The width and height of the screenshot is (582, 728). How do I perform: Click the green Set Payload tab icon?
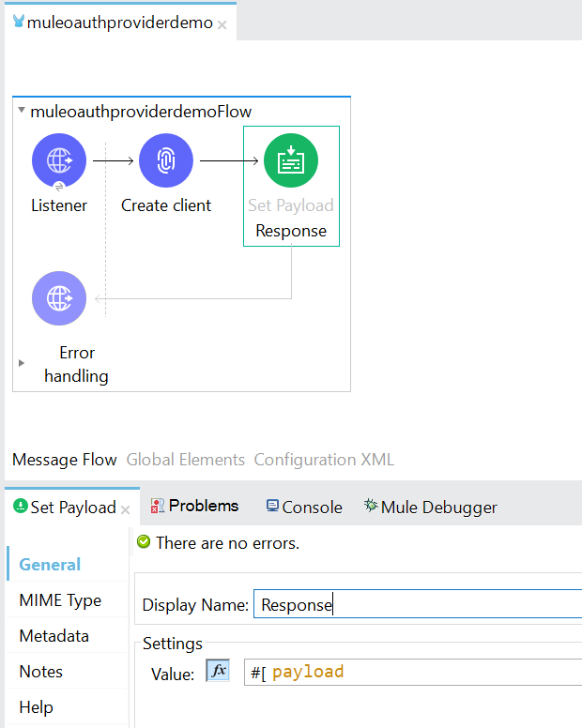[x=21, y=506]
